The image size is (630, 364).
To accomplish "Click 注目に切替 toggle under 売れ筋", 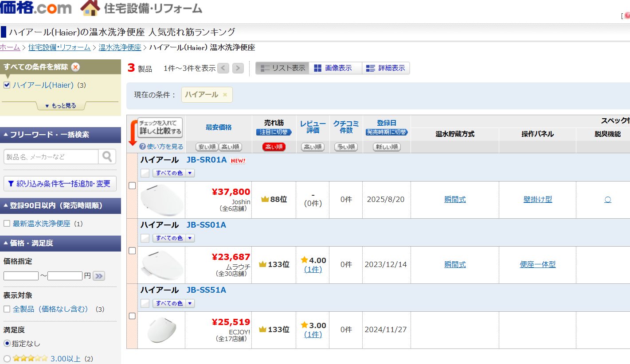I will pos(274,132).
